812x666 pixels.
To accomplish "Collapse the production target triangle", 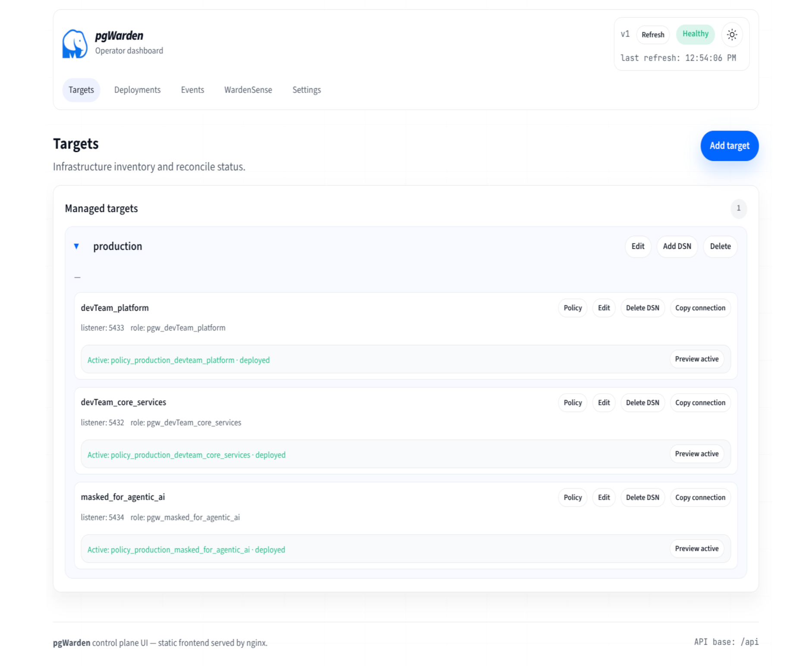I will point(76,246).
